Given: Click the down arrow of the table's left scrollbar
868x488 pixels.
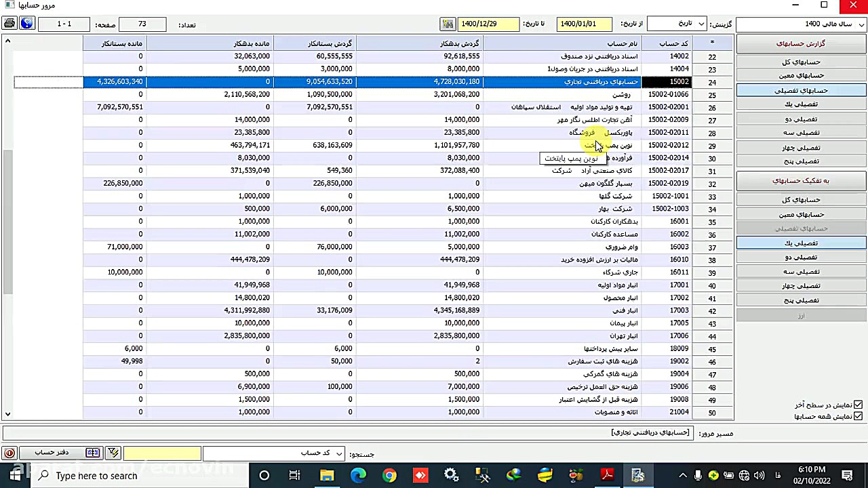Looking at the screenshot, I should (7, 413).
